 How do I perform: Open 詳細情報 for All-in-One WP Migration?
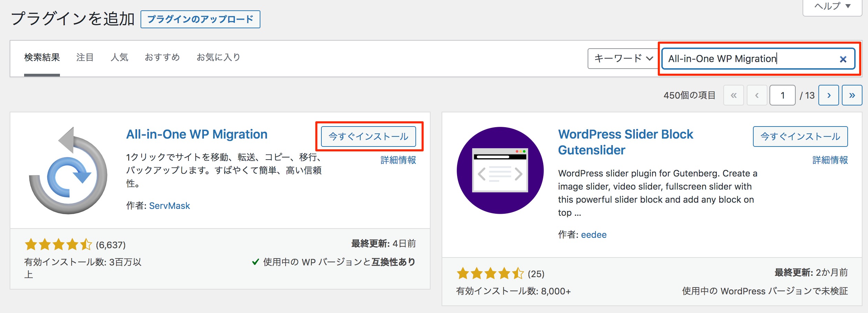coord(398,160)
